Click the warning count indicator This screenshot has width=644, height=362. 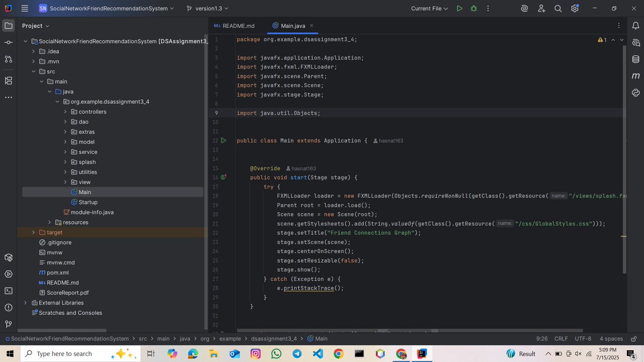602,40
